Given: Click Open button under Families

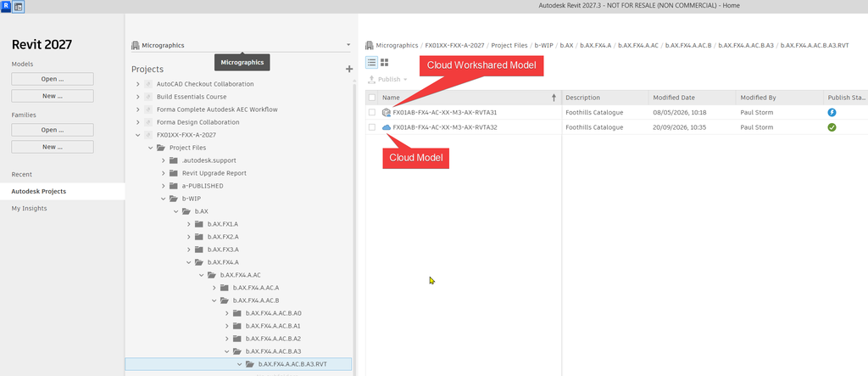Looking at the screenshot, I should point(53,130).
